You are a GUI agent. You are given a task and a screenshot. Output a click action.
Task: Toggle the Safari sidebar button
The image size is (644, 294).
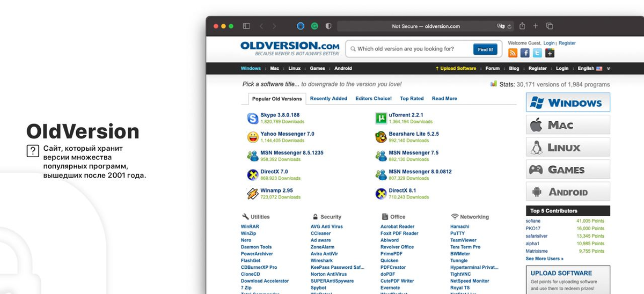click(246, 26)
